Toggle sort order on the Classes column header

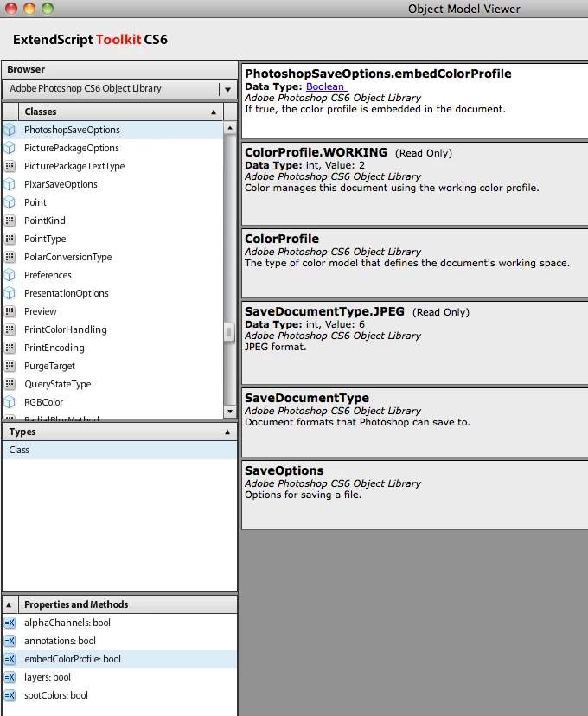120,112
